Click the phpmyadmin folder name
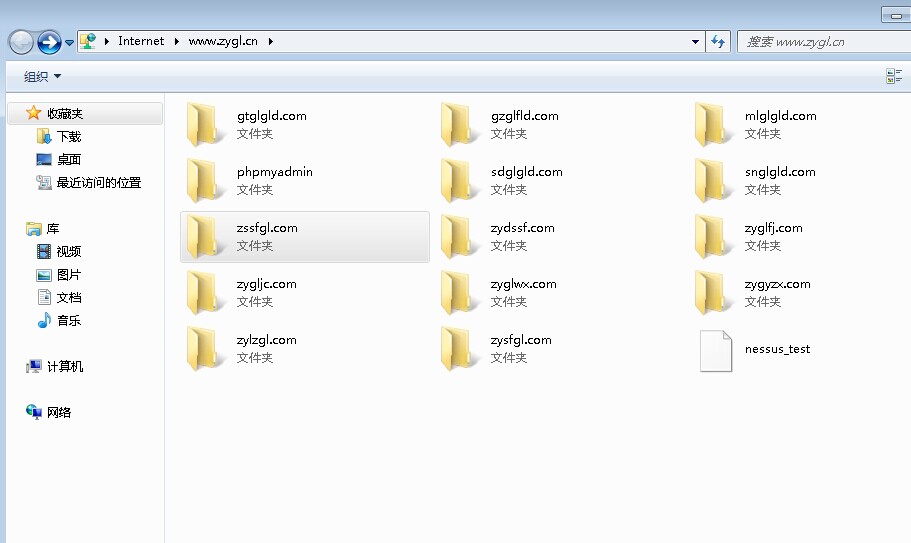Image resolution: width=911 pixels, height=543 pixels. pyautogui.click(x=275, y=172)
